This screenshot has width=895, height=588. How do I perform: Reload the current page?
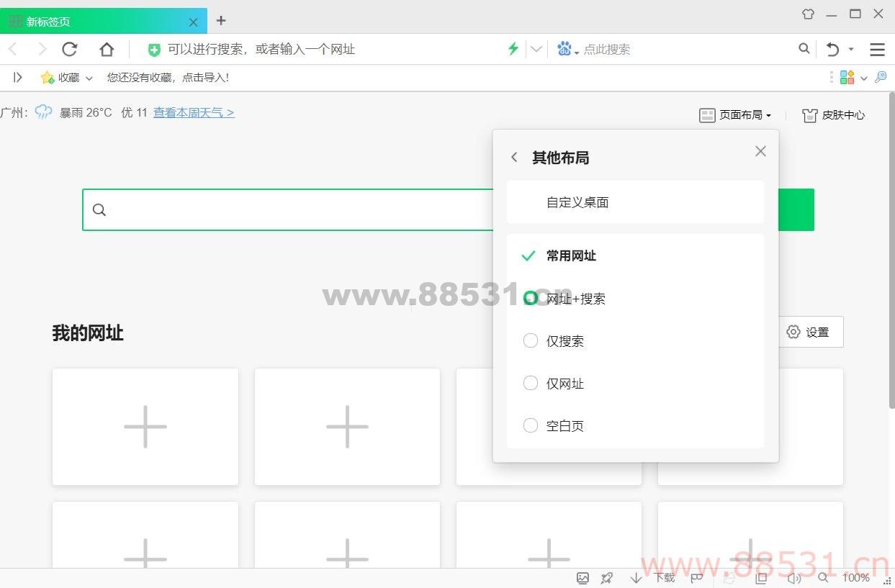(70, 49)
